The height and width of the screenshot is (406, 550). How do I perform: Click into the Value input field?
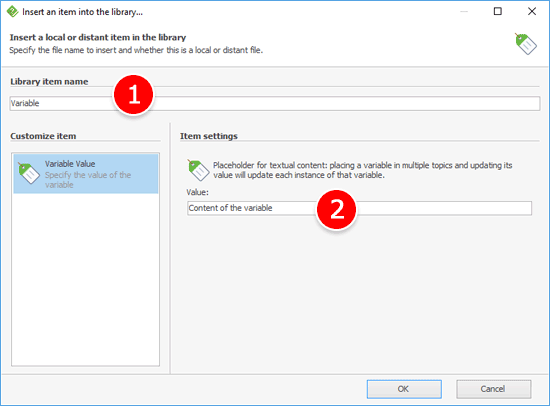[359, 208]
